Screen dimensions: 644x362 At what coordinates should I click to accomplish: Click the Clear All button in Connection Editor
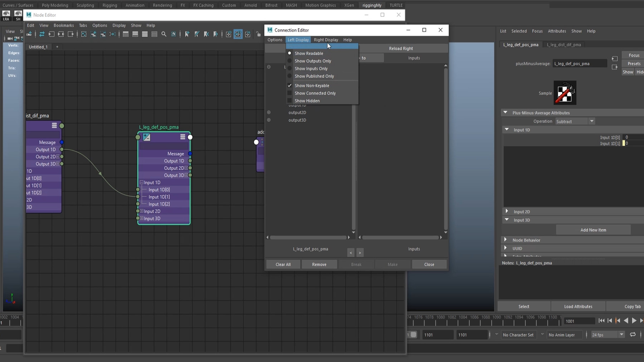pyautogui.click(x=283, y=264)
